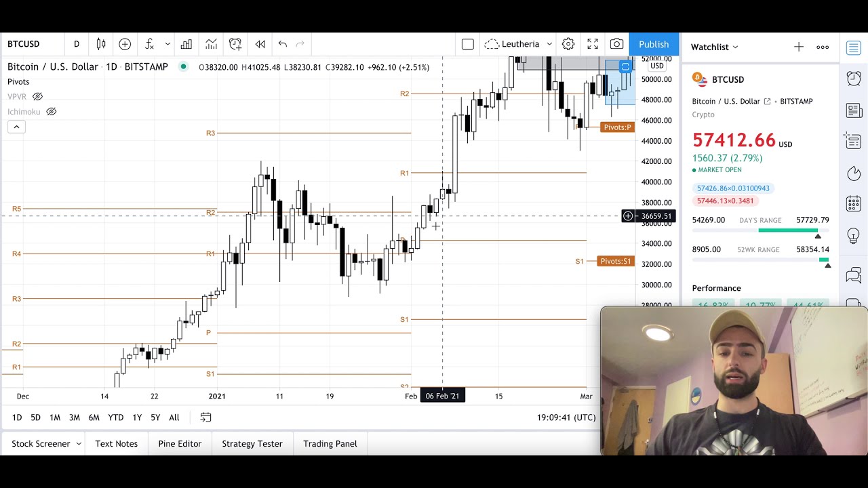Expand the Stock Screener dropdown arrow
The width and height of the screenshot is (868, 488).
(x=79, y=444)
